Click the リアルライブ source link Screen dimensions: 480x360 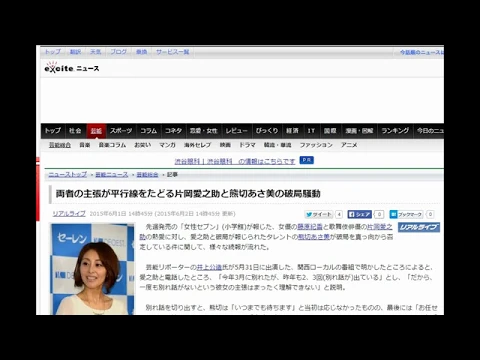(x=69, y=214)
